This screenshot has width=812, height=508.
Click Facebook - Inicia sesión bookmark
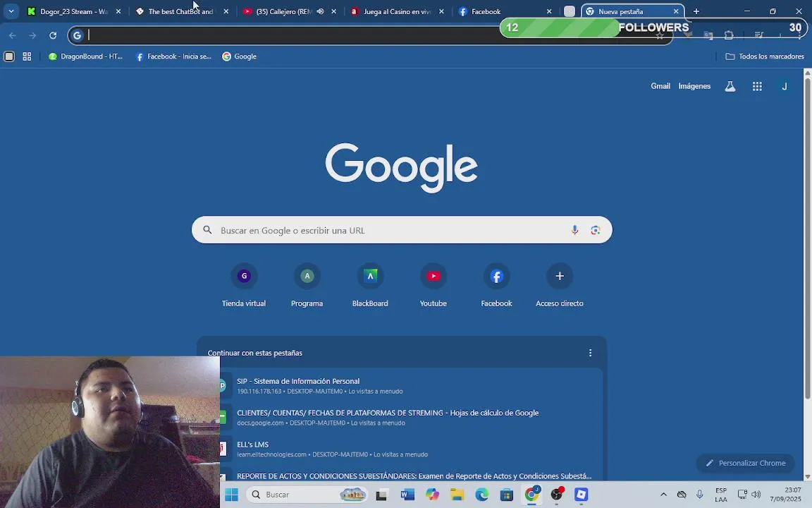tap(173, 56)
